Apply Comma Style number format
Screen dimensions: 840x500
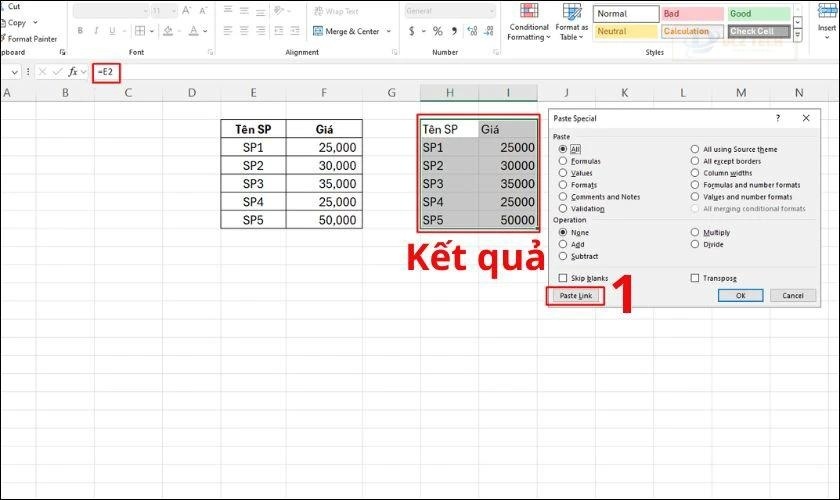coord(454,31)
